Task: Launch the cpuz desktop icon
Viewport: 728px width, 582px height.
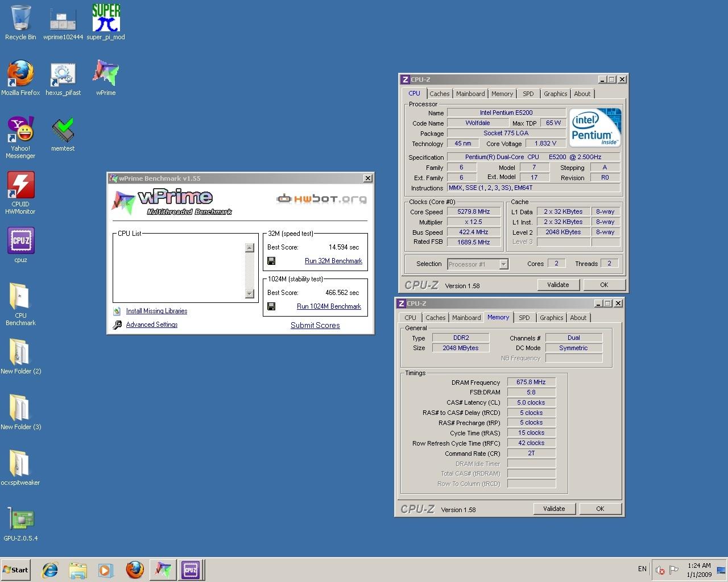Action: click(x=20, y=246)
